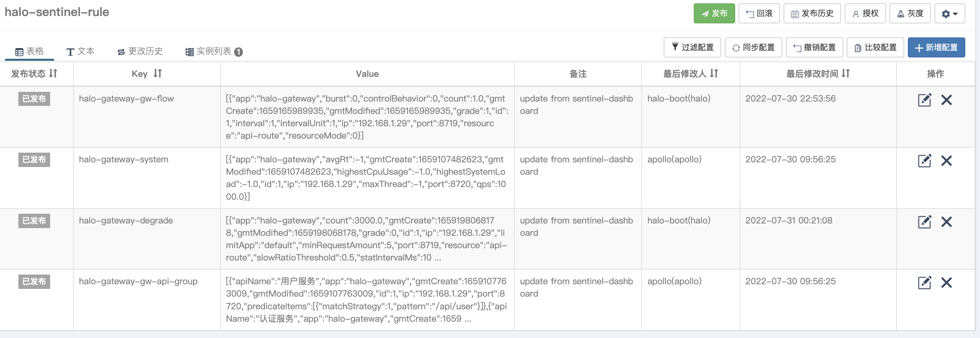This screenshot has width=980, height=338.
Task: Delete the halo-gateway-degrade config row
Action: click(946, 222)
